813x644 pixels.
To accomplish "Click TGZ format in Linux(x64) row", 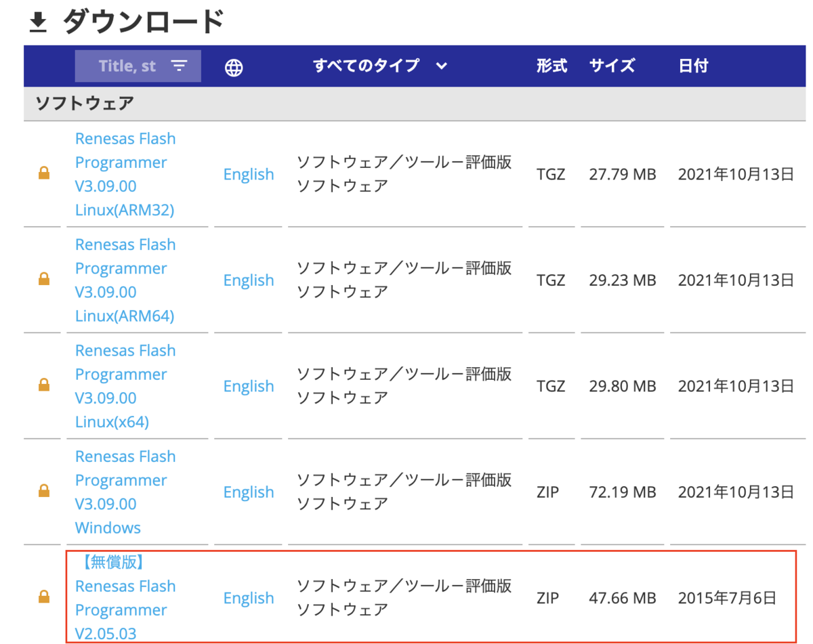I will (x=551, y=386).
